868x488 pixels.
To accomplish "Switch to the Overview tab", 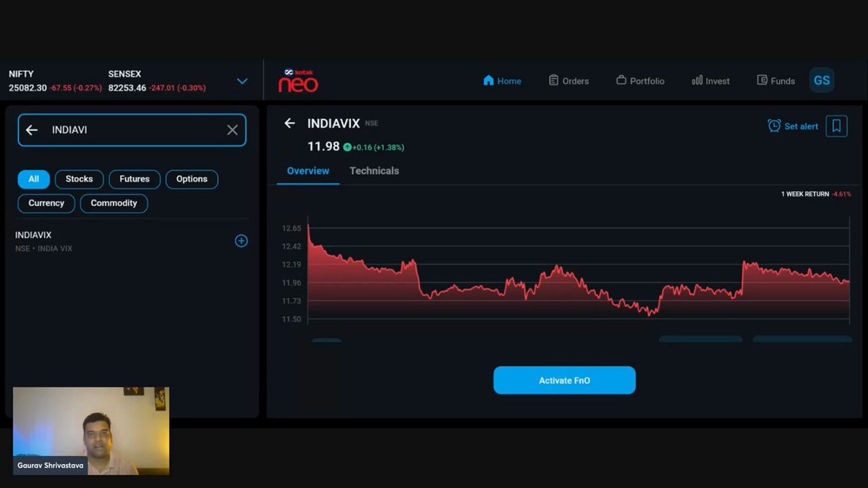I will pos(308,171).
